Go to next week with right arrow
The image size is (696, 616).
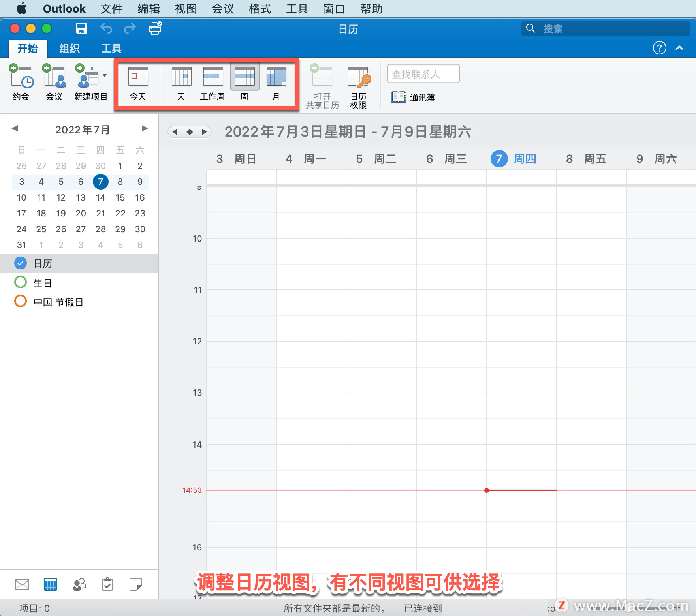tap(204, 132)
